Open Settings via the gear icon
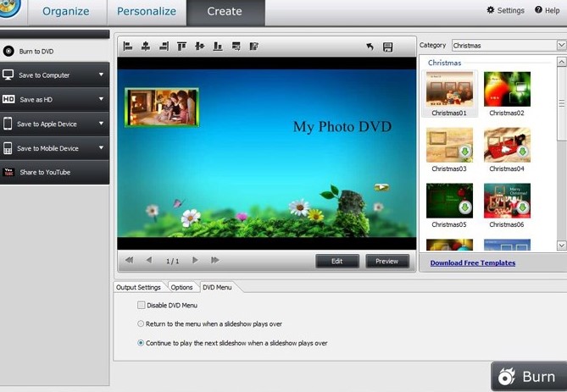567x392 pixels. tap(491, 10)
